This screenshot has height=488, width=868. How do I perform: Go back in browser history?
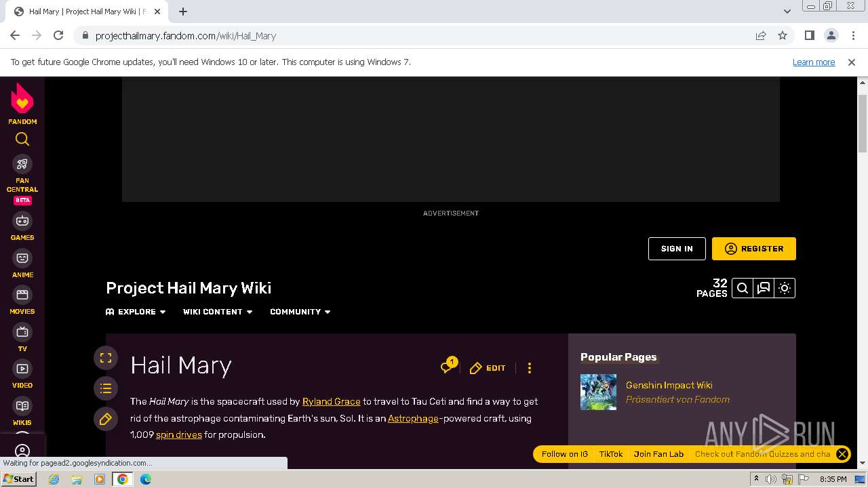(x=15, y=35)
